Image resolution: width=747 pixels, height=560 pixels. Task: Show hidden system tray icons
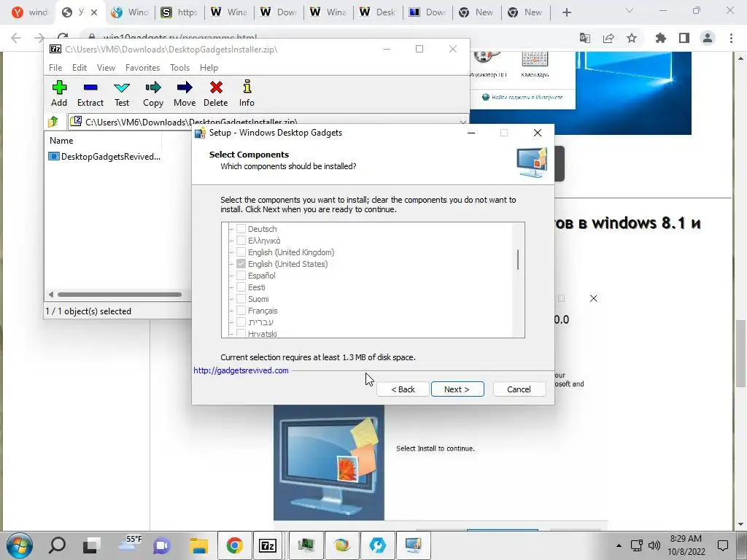point(619,545)
